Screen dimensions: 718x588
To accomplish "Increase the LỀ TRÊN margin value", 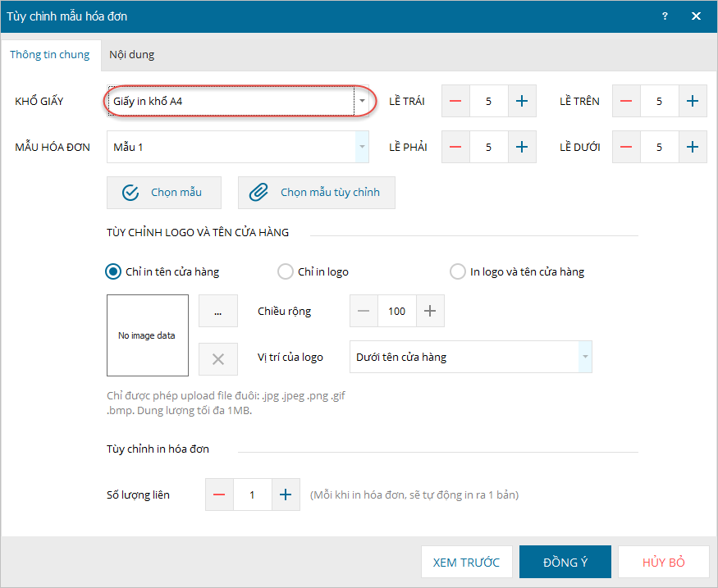I will 693,101.
